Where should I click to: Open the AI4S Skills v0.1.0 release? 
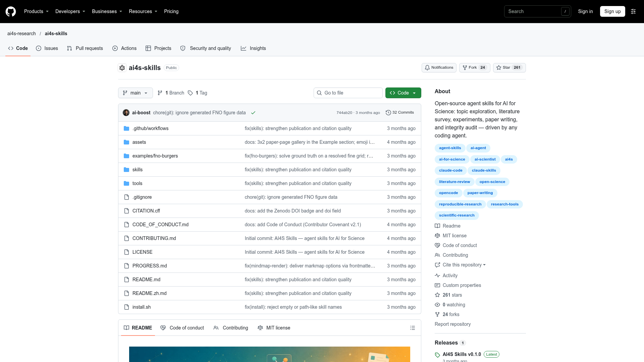point(462,354)
